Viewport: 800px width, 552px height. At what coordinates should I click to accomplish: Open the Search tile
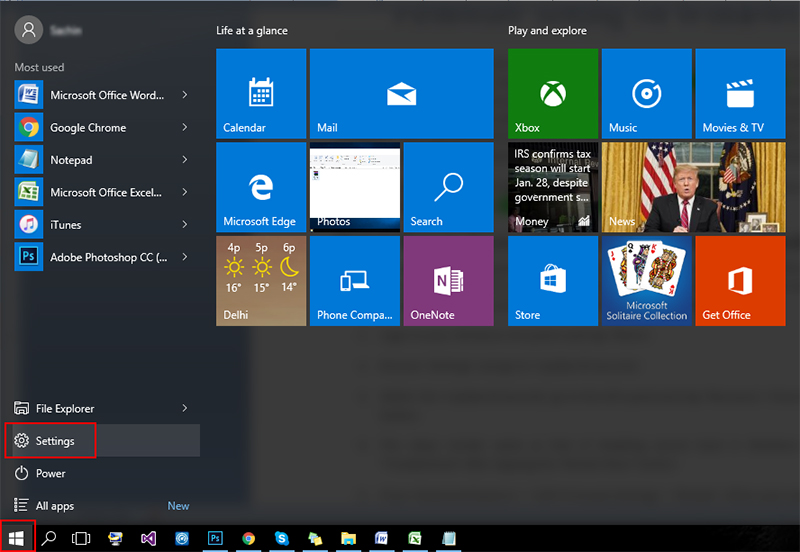(x=448, y=187)
